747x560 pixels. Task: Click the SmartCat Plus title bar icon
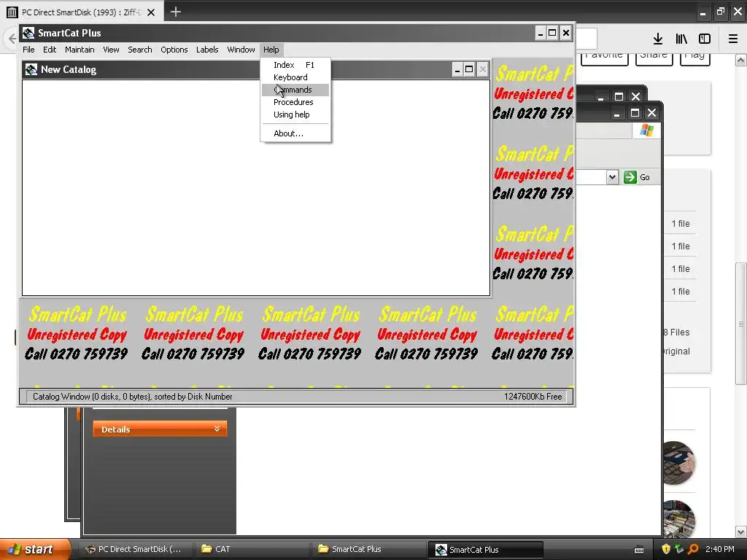[x=28, y=33]
